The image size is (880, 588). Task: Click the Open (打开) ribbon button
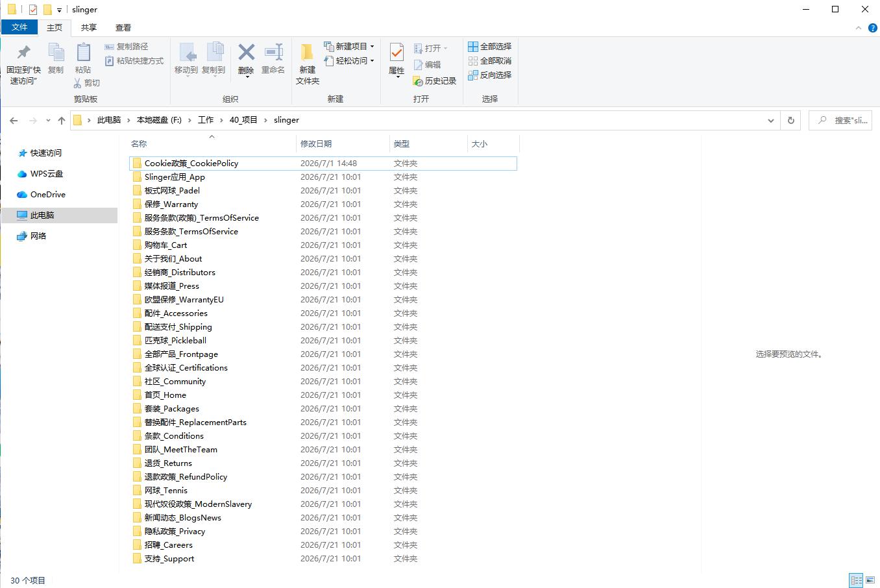(431, 48)
